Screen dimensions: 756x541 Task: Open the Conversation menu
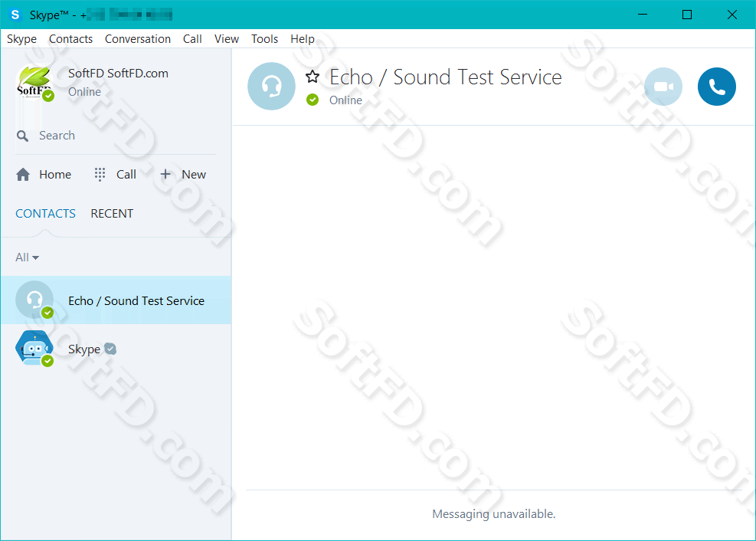[x=138, y=39]
